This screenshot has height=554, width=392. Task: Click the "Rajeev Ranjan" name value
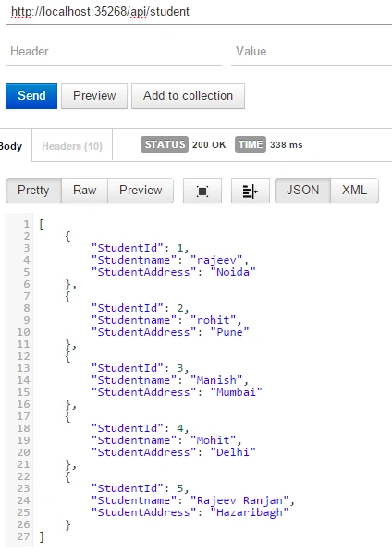click(239, 500)
